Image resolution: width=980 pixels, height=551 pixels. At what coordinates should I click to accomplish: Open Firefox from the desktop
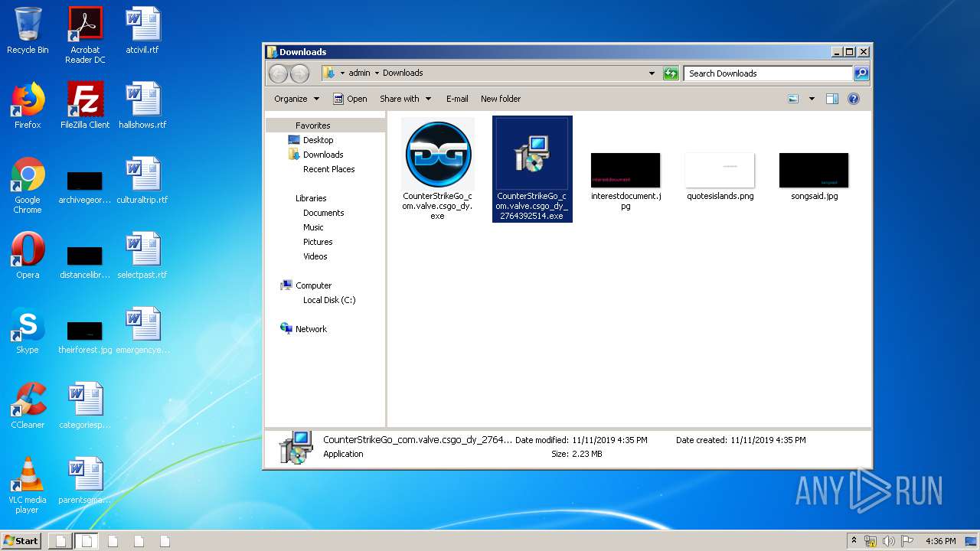[x=28, y=105]
